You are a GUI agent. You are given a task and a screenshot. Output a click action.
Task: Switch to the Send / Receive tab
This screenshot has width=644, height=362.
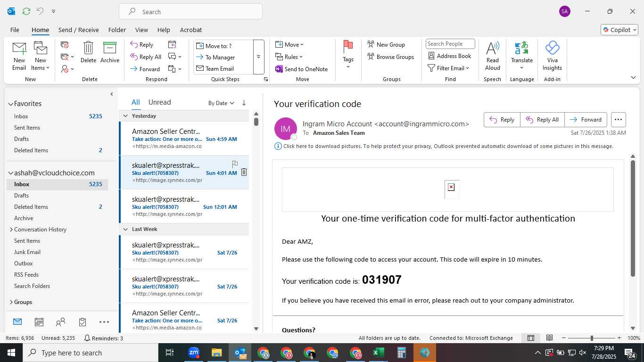[x=79, y=30]
